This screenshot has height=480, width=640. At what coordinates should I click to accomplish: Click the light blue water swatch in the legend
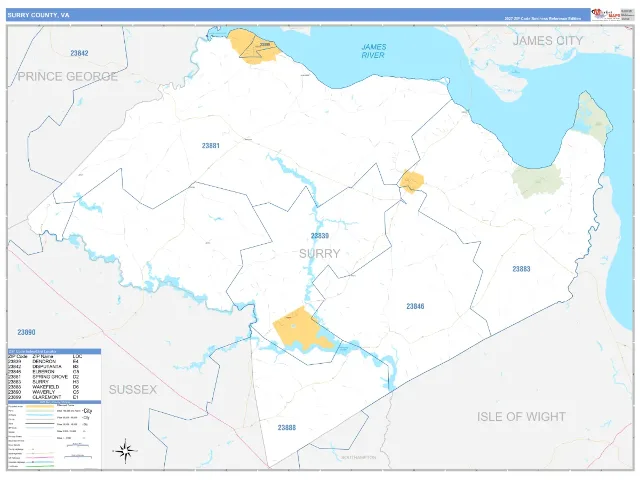(x=40, y=415)
